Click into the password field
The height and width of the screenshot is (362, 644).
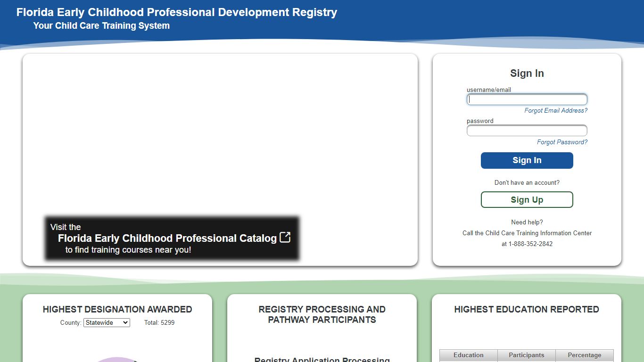tap(527, 131)
